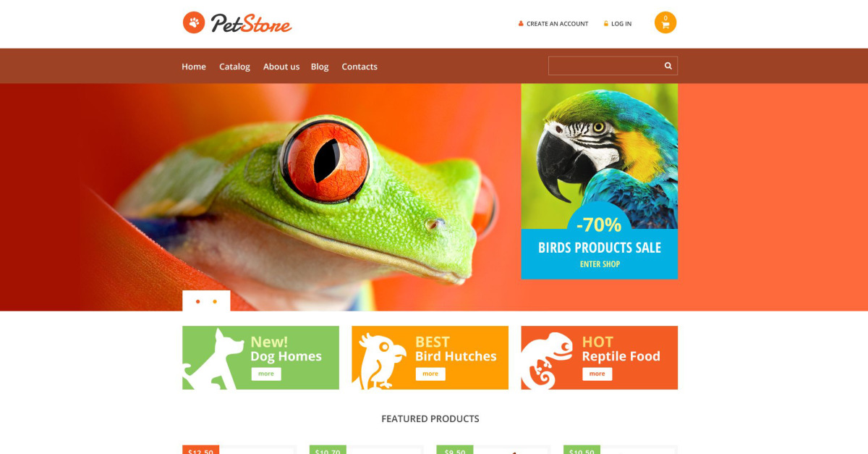The image size is (868, 454).
Task: Click the chameleon icon on Reptile Food banner
Action: pos(550,361)
